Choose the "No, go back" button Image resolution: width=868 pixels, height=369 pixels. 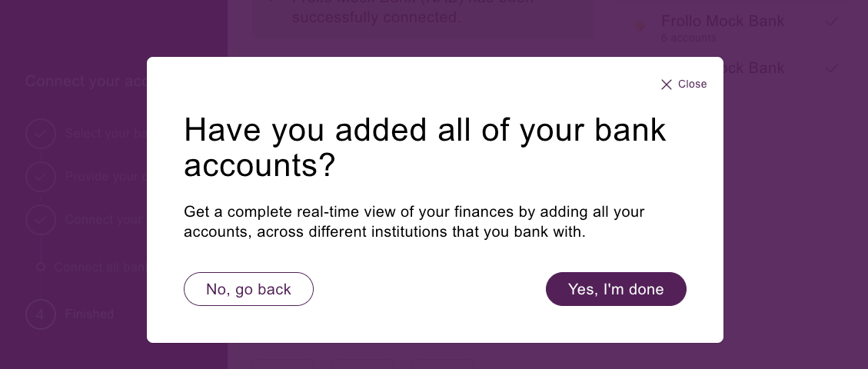click(x=248, y=289)
